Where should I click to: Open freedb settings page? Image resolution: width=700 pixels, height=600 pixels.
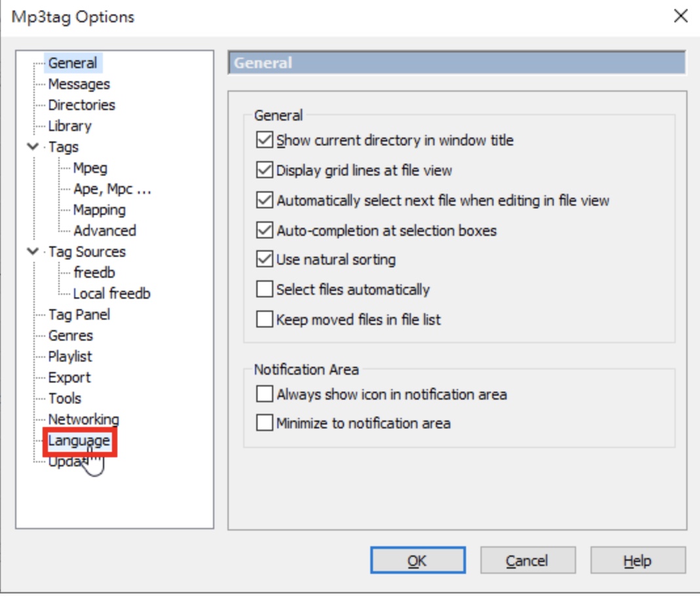[x=94, y=272]
